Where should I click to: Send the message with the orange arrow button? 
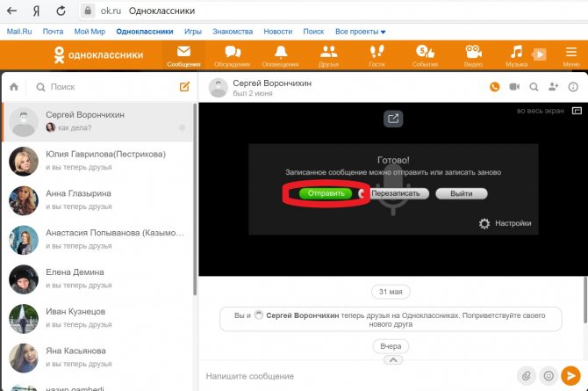click(x=570, y=375)
